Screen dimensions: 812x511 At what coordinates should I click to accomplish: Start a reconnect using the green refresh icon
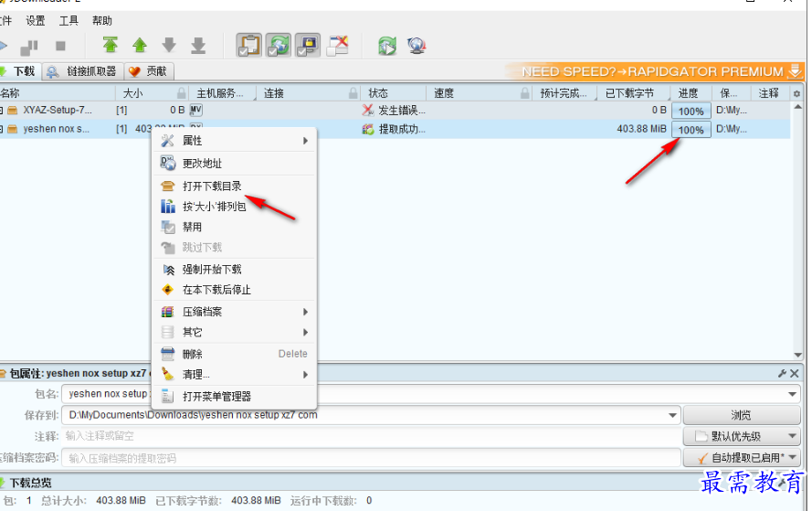point(387,46)
